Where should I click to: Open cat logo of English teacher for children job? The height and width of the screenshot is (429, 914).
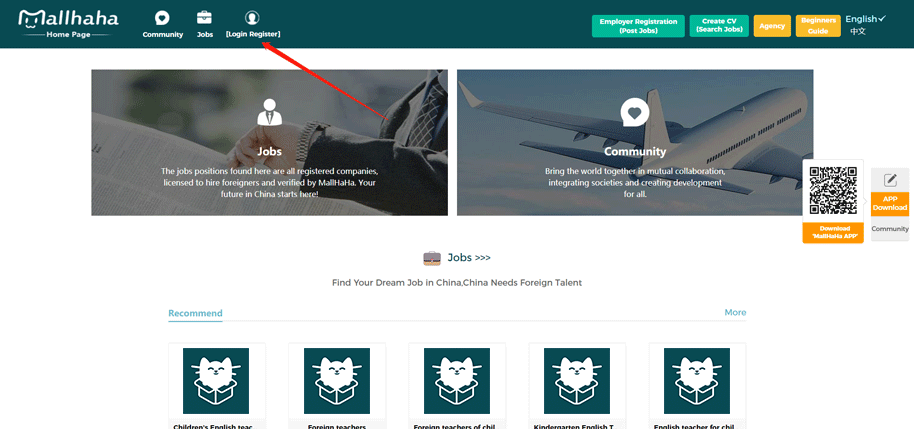[697, 381]
